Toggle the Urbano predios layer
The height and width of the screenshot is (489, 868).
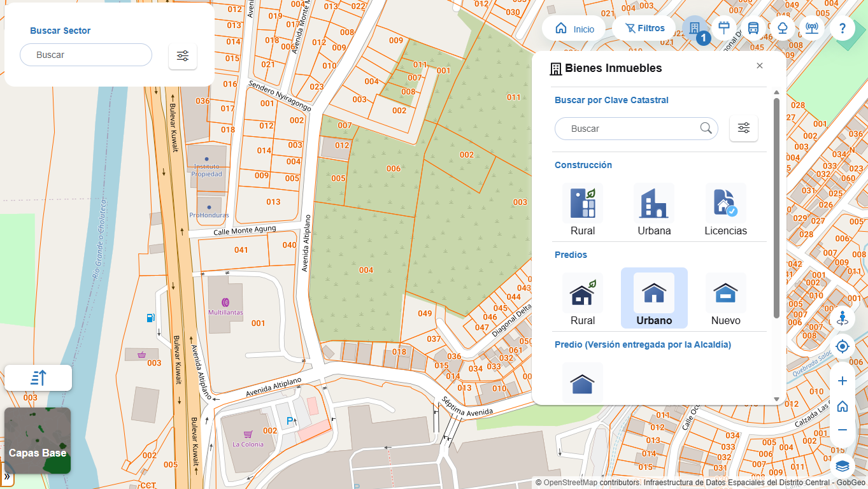click(x=654, y=298)
